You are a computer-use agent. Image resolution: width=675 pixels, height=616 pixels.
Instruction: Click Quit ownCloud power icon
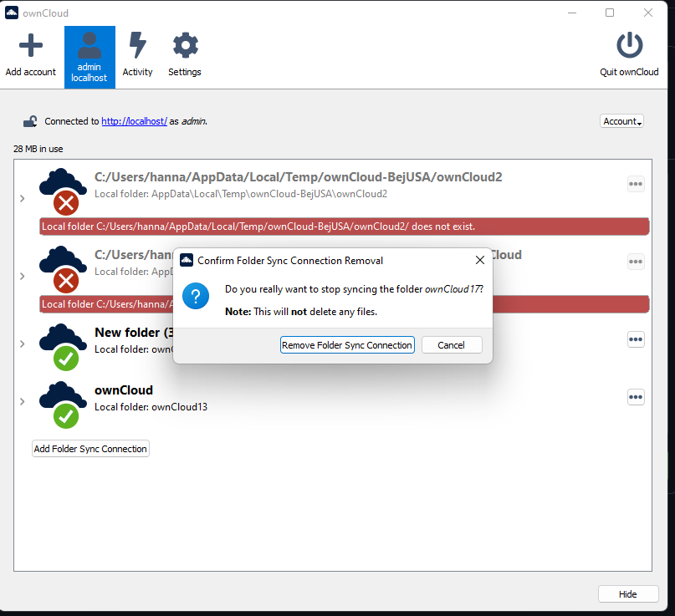[x=629, y=46]
